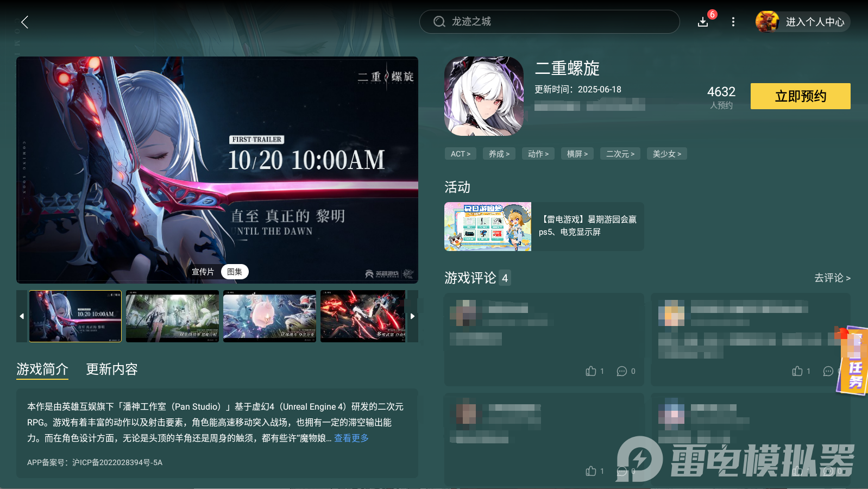
Task: Open the 动作 tag
Action: (x=538, y=154)
